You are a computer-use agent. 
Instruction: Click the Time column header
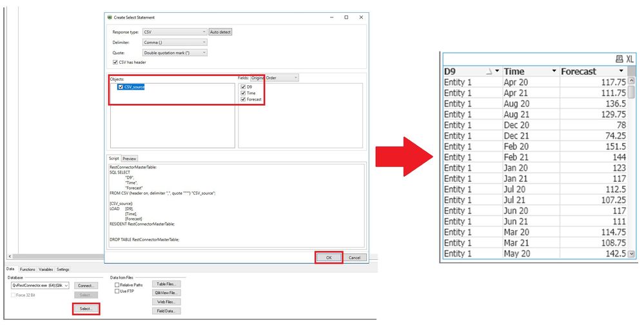coord(531,71)
